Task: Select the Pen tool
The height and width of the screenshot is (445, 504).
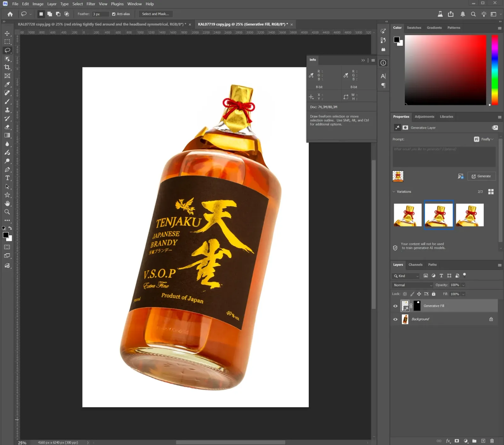Action: tap(7, 170)
